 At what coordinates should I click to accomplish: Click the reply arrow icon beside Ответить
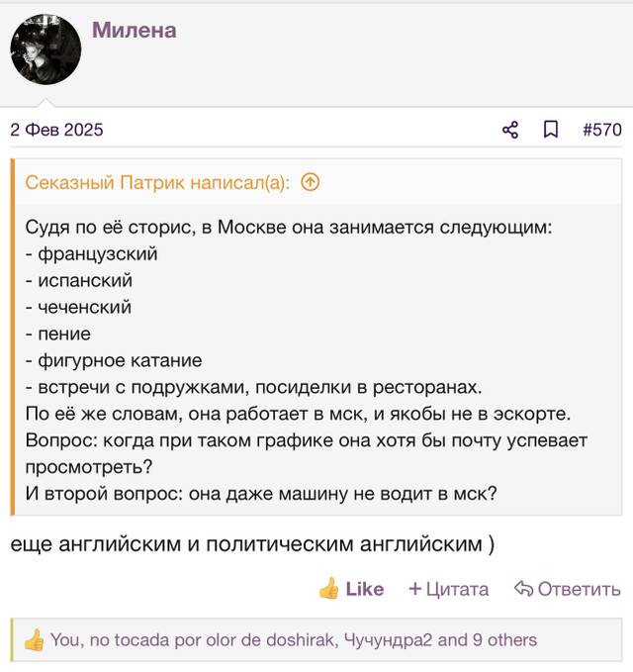(x=523, y=589)
